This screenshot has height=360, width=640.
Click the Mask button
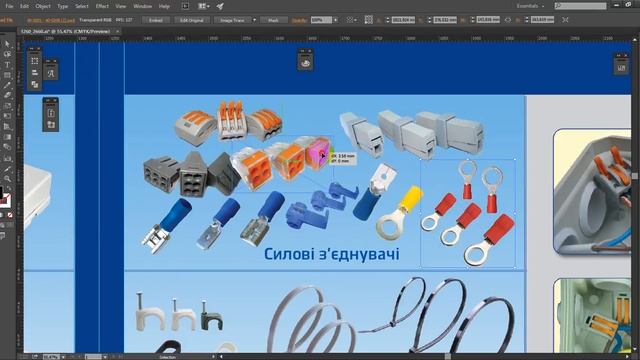[x=273, y=20]
